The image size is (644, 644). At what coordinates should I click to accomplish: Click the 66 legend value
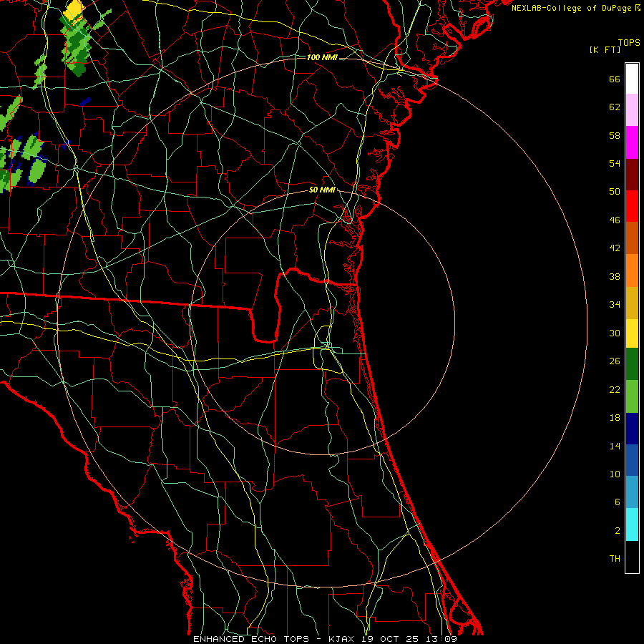[615, 79]
